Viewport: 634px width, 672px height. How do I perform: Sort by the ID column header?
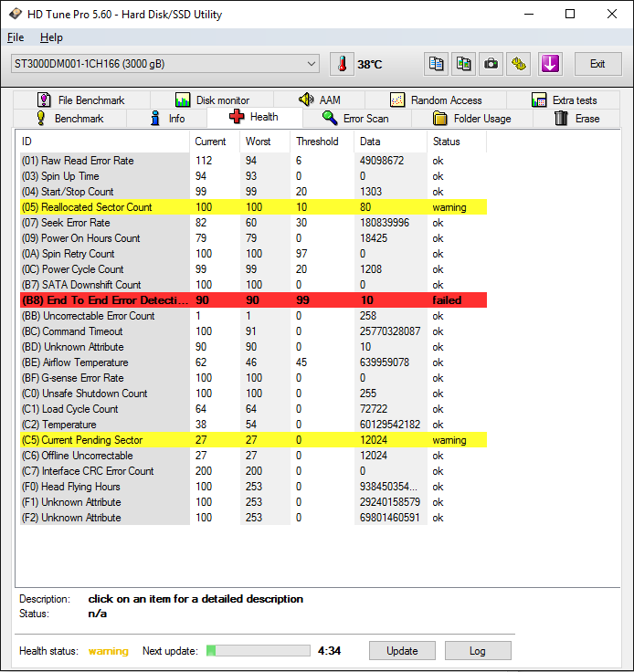(104, 142)
